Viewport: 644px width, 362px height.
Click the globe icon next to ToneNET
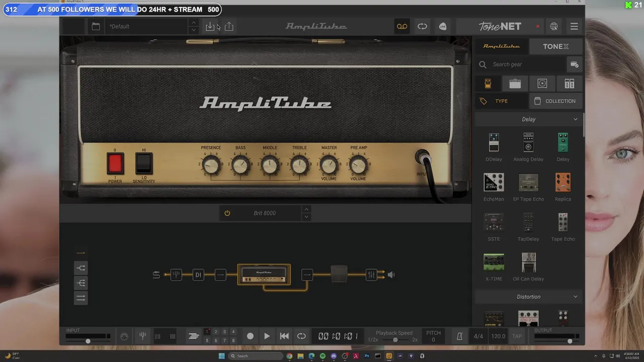click(x=554, y=27)
